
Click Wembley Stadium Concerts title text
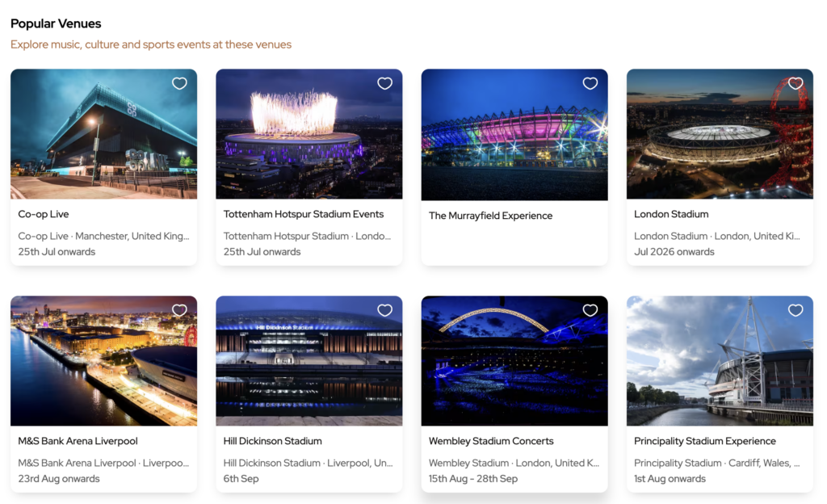click(491, 441)
